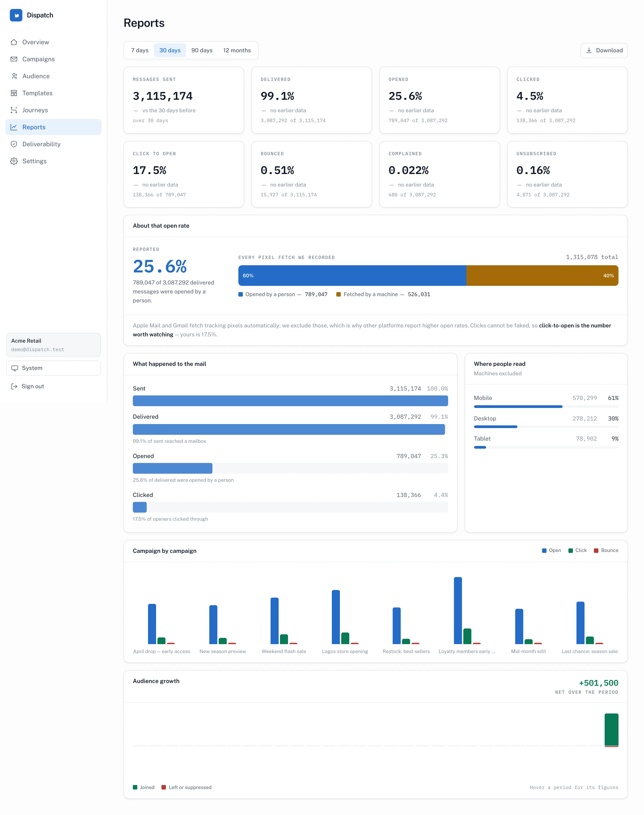This screenshot has width=644, height=815.
Task: Select the Audience people icon
Action: [14, 76]
